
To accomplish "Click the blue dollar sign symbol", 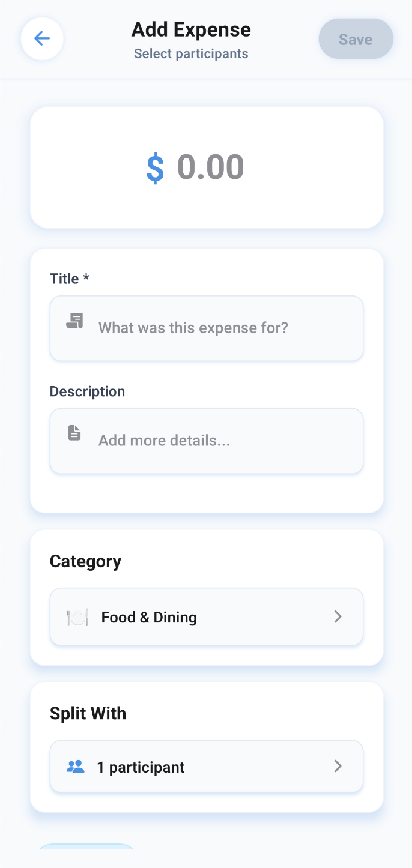I will (155, 167).
